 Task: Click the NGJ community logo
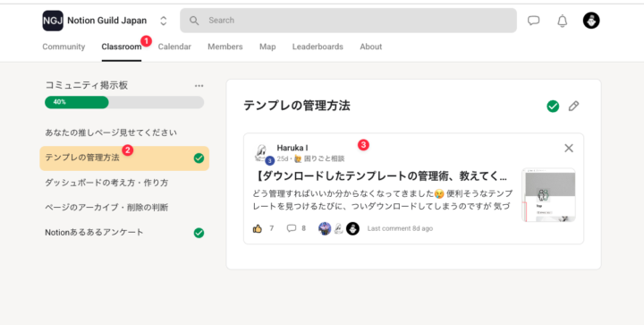[x=53, y=21]
